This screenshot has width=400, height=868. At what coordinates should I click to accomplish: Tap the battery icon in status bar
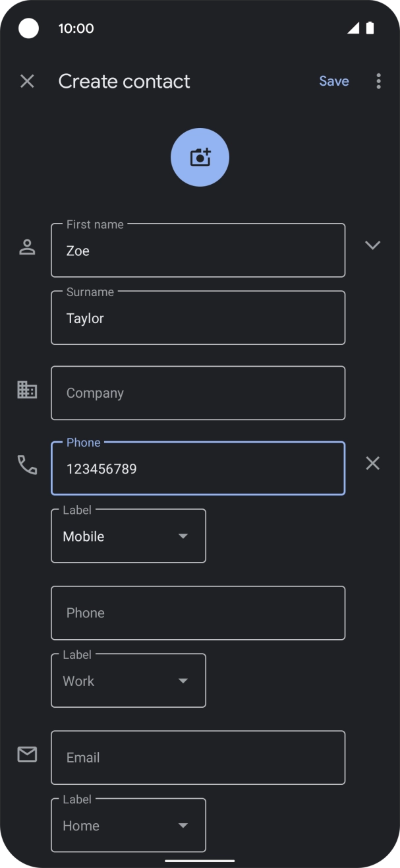[x=370, y=28]
